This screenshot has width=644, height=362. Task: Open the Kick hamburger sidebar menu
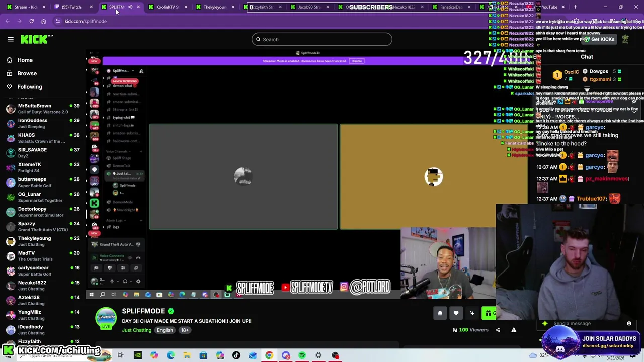(x=11, y=39)
